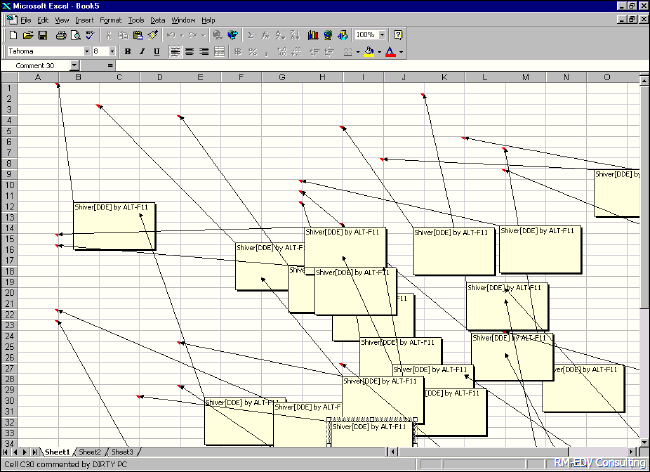650x472 pixels.
Task: Click the AutoSum sigma icon
Action: tap(251, 35)
